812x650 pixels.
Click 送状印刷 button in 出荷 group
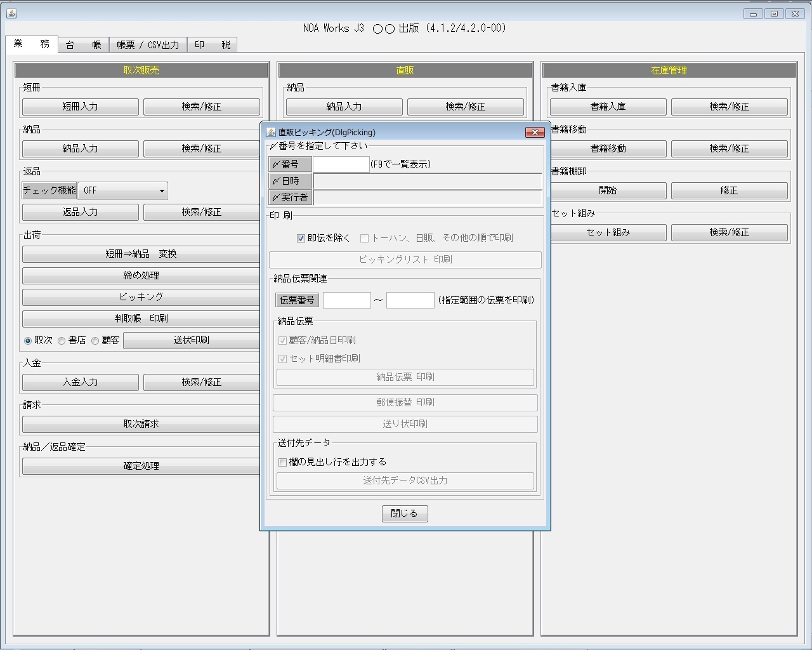192,340
